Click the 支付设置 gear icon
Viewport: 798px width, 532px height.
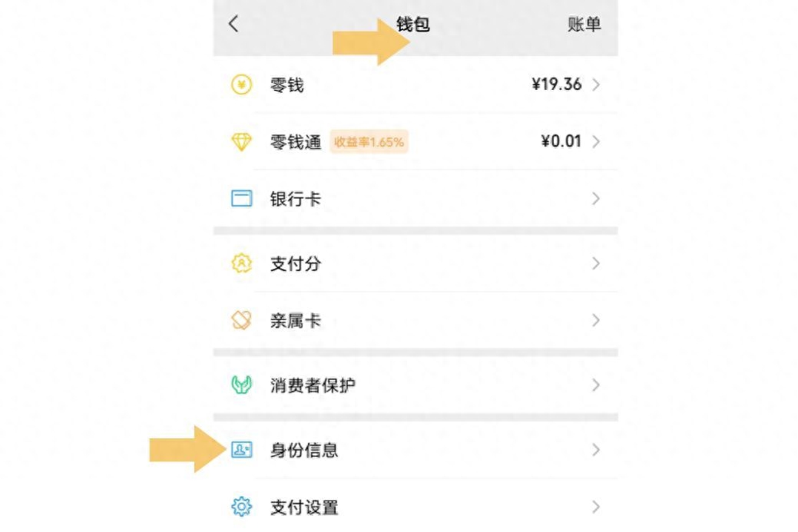241,507
